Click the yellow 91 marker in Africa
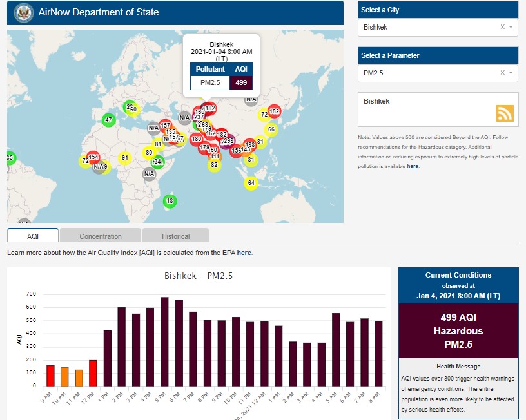Image resolution: width=526 pixels, height=420 pixels. tap(124, 158)
